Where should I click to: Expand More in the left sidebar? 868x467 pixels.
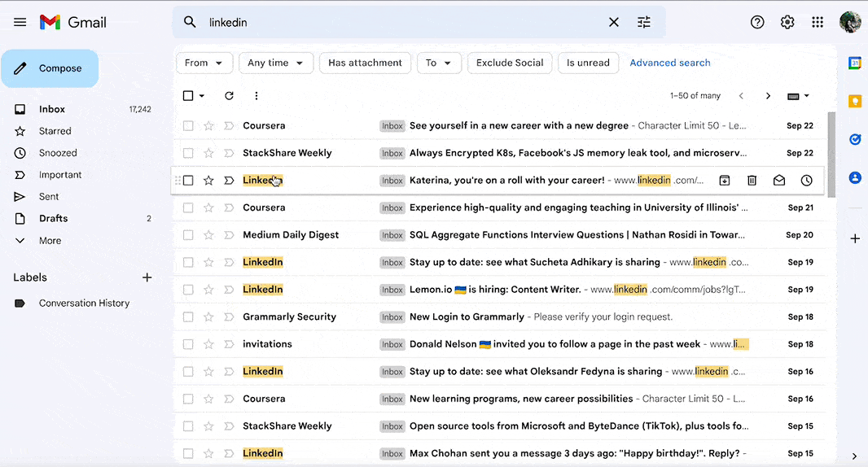[x=50, y=241]
